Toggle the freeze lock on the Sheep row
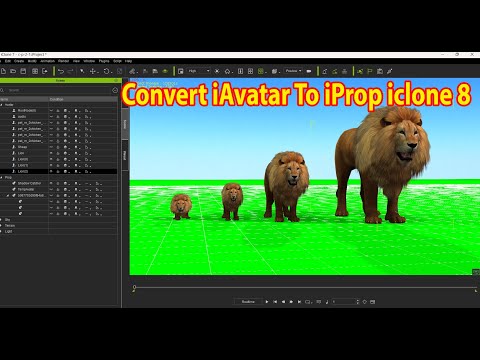This screenshot has width=480, height=360. pyautogui.click(x=58, y=147)
